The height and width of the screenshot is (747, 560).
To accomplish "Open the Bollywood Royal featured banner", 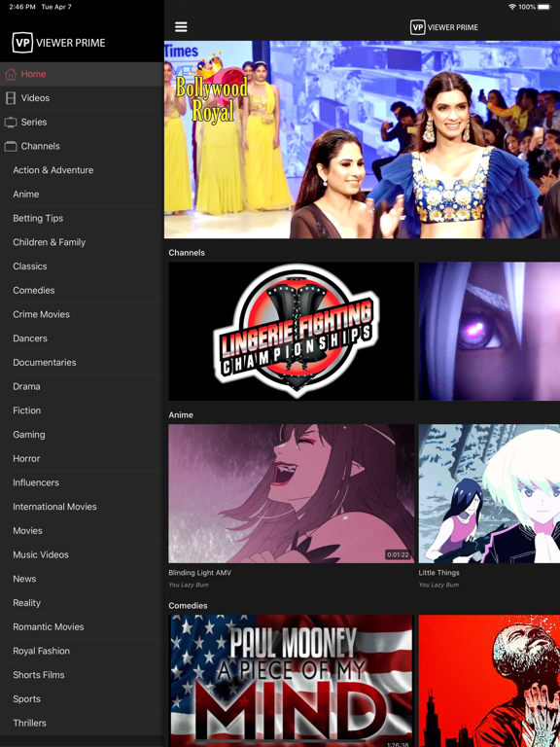I will coord(362,140).
